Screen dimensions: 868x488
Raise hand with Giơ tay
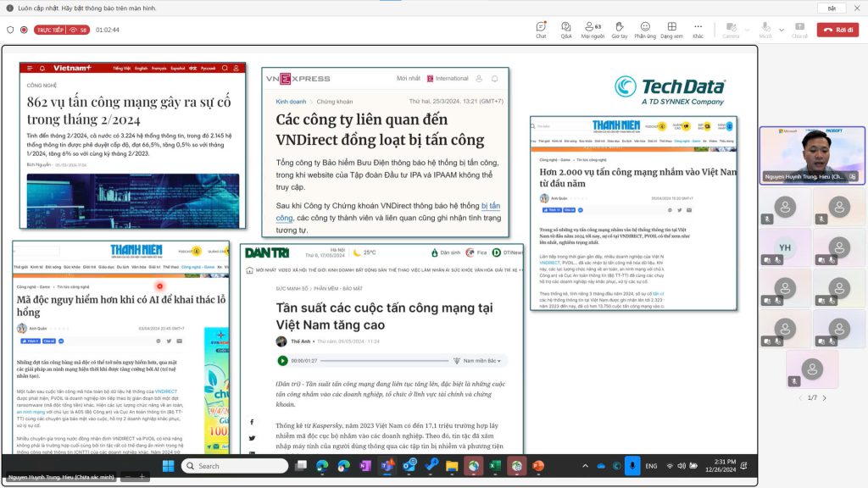[620, 30]
